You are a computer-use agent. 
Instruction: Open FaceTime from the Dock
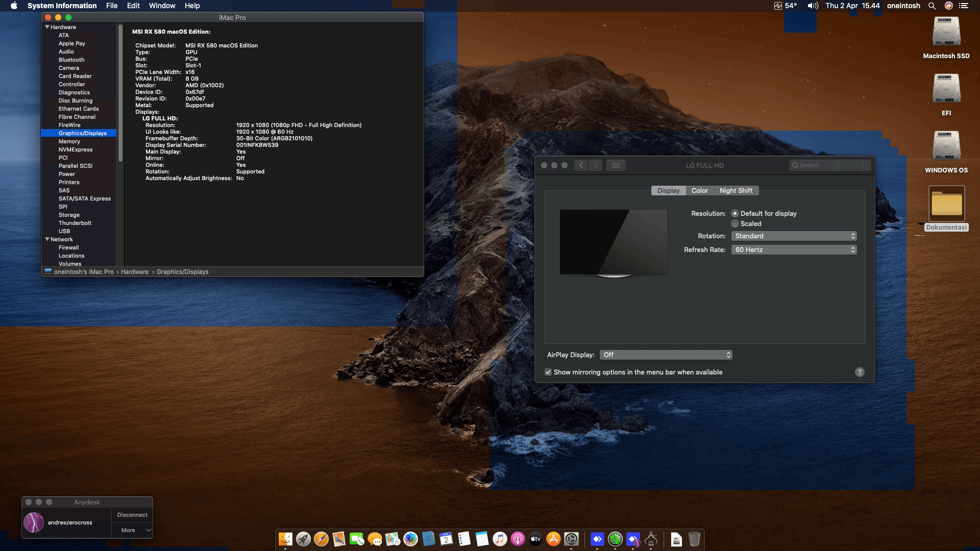[x=357, y=539]
